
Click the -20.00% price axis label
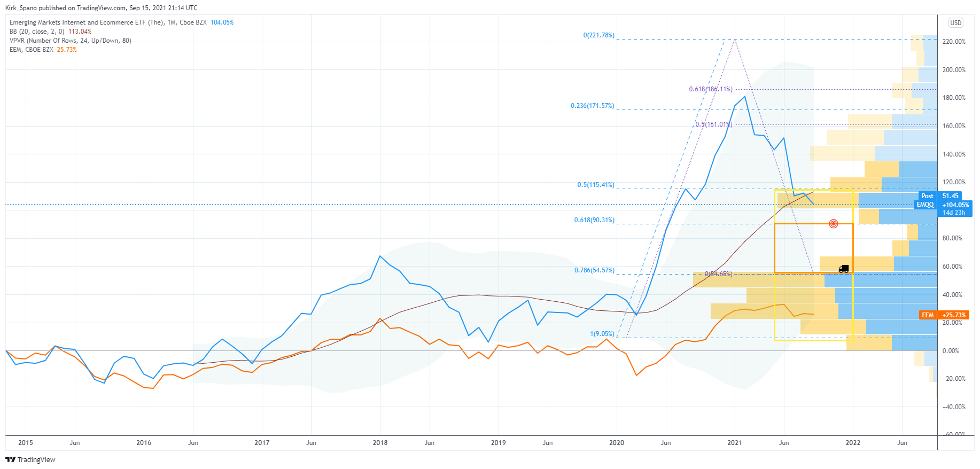954,379
